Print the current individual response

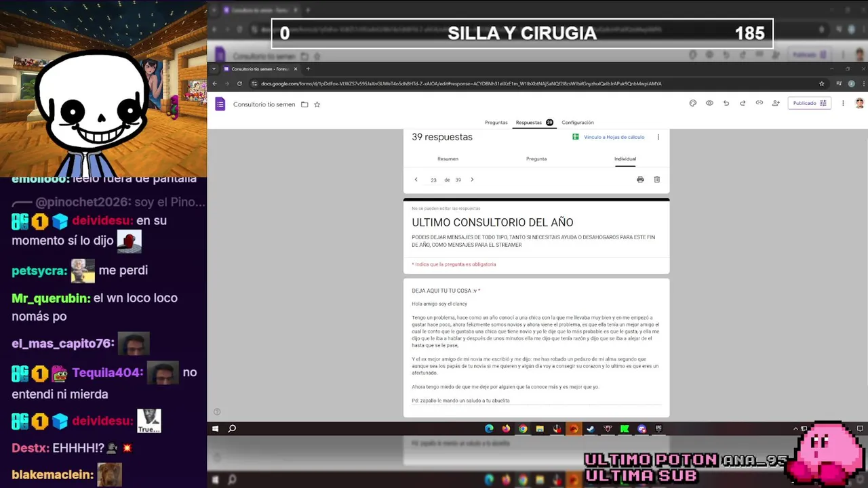640,180
